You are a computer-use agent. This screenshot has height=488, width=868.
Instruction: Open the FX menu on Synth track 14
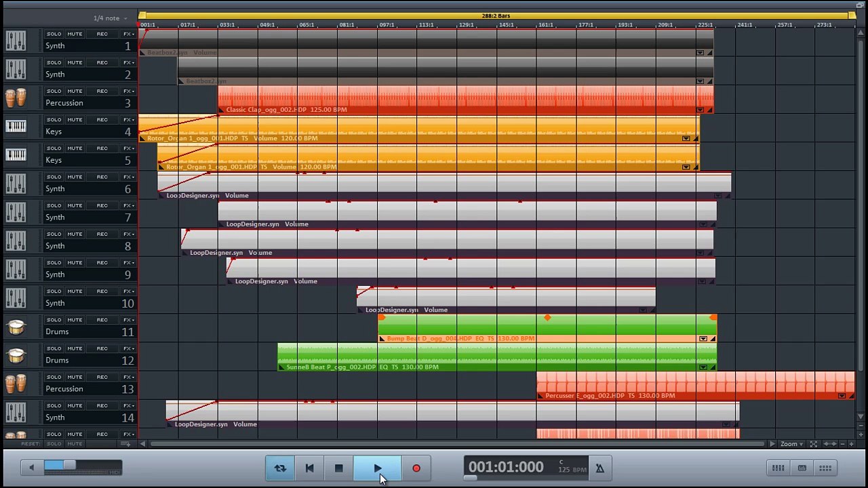[128, 405]
